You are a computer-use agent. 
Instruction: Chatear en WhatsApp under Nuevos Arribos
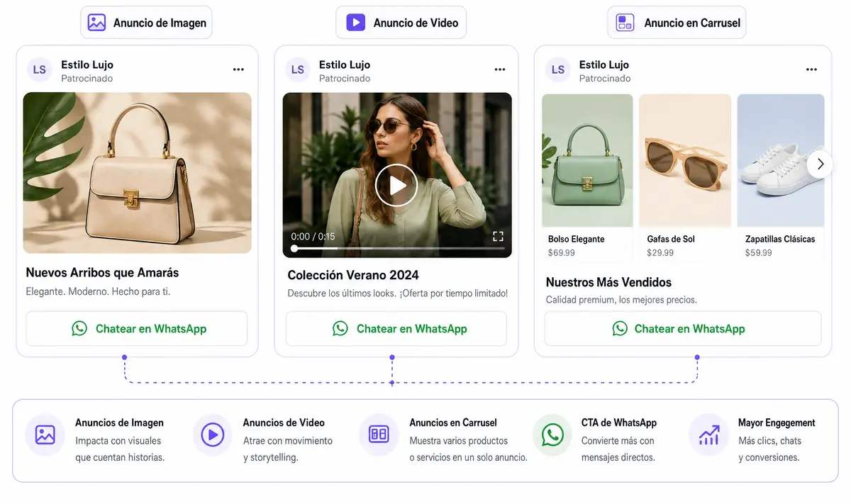tap(137, 328)
